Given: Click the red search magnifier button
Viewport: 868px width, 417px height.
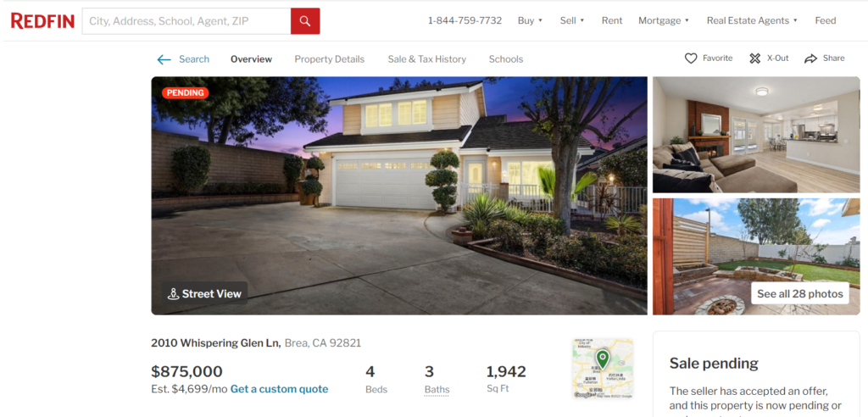Looking at the screenshot, I should click(305, 21).
